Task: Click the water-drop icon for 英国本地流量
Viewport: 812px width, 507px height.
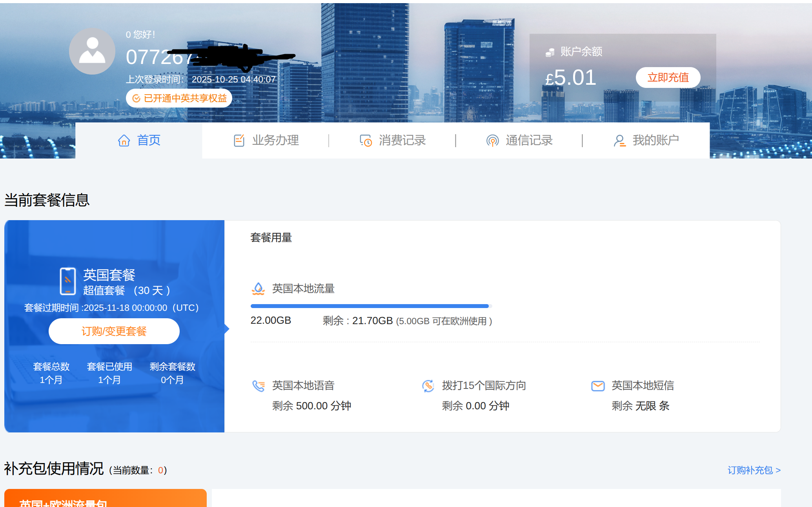Action: point(258,289)
